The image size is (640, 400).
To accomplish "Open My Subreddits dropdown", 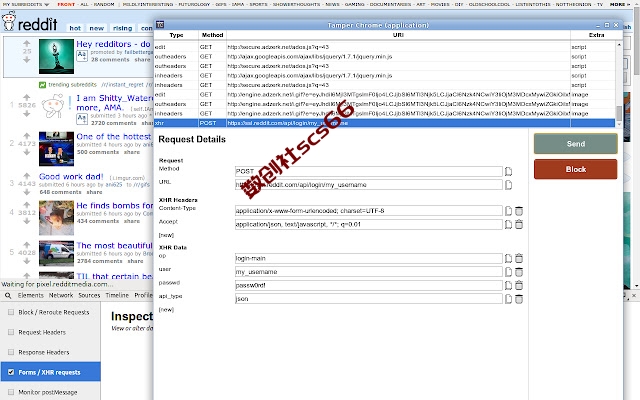I will (x=26, y=4).
